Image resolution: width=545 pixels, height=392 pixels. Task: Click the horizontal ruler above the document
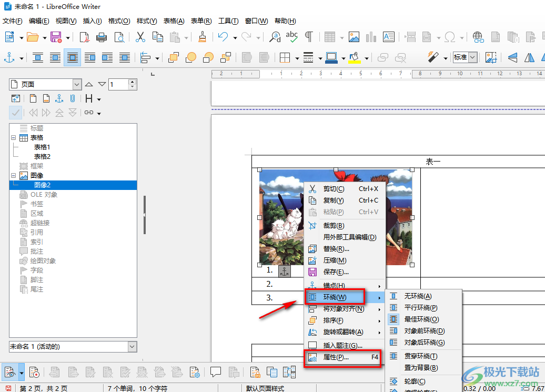378,74
